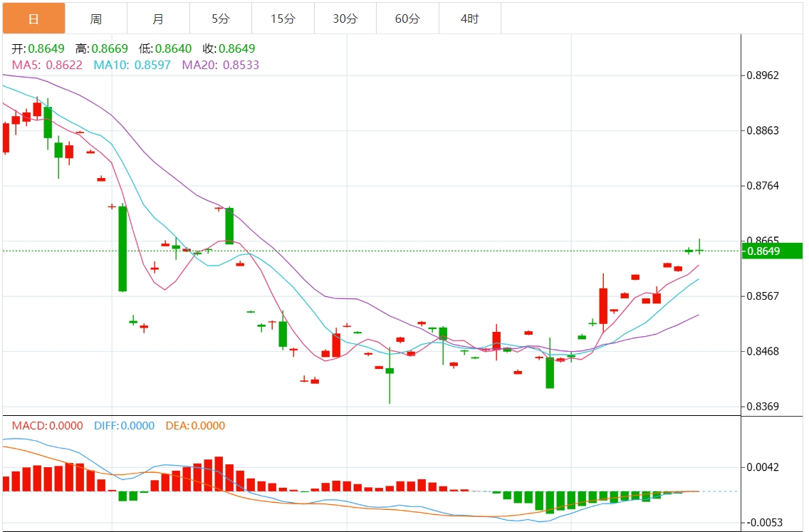Screen dimensions: 809x532
Task: Click the MACD:0.0000 indicator label
Action: (48, 426)
